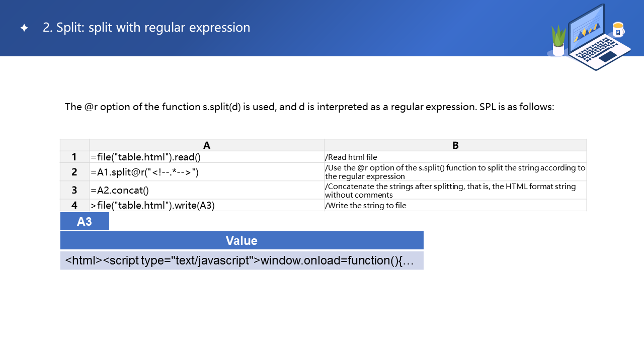Screen dimensions: 644x362
Task: Select row 3 header of the table
Action: click(x=74, y=190)
